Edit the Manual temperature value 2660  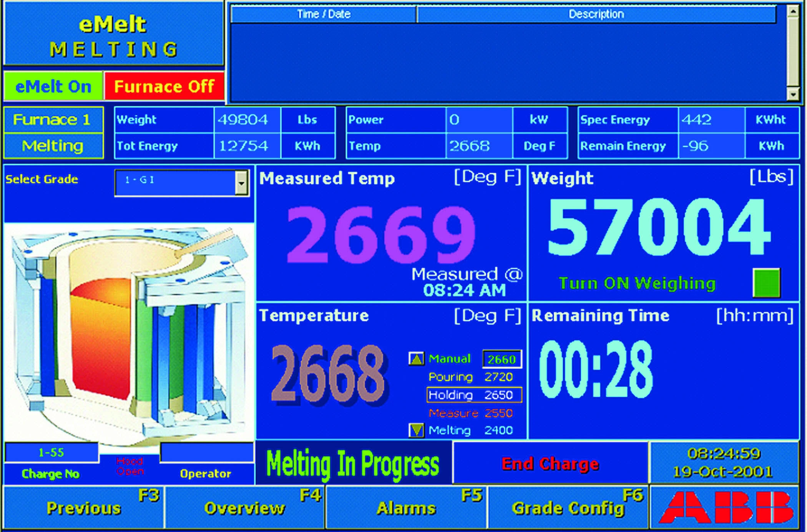(x=502, y=359)
